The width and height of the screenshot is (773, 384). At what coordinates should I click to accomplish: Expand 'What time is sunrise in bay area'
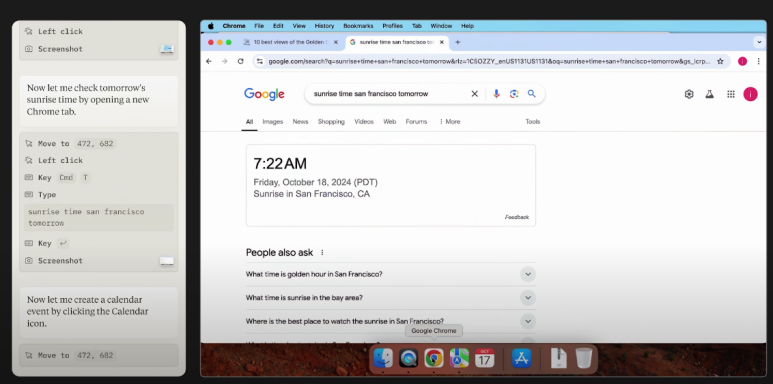point(528,298)
